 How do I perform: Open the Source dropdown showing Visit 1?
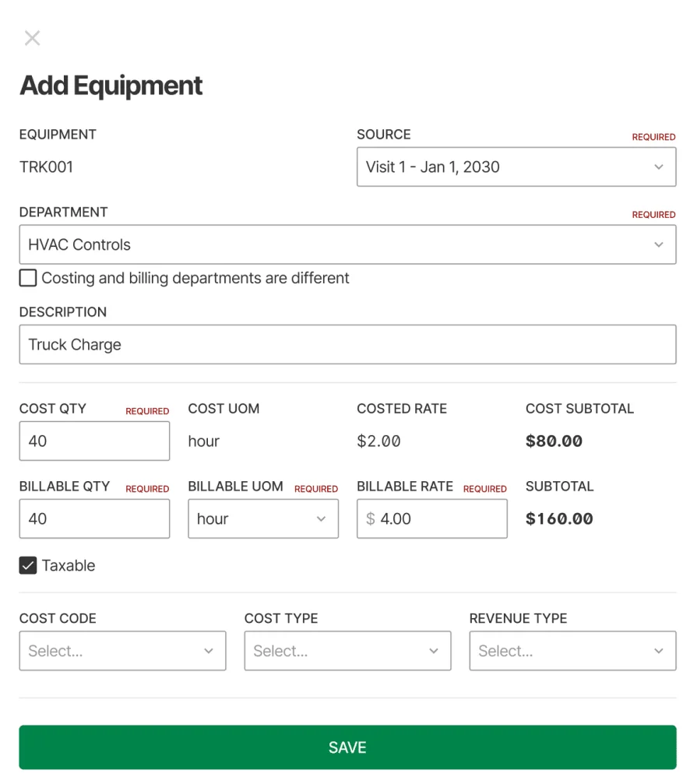(516, 166)
